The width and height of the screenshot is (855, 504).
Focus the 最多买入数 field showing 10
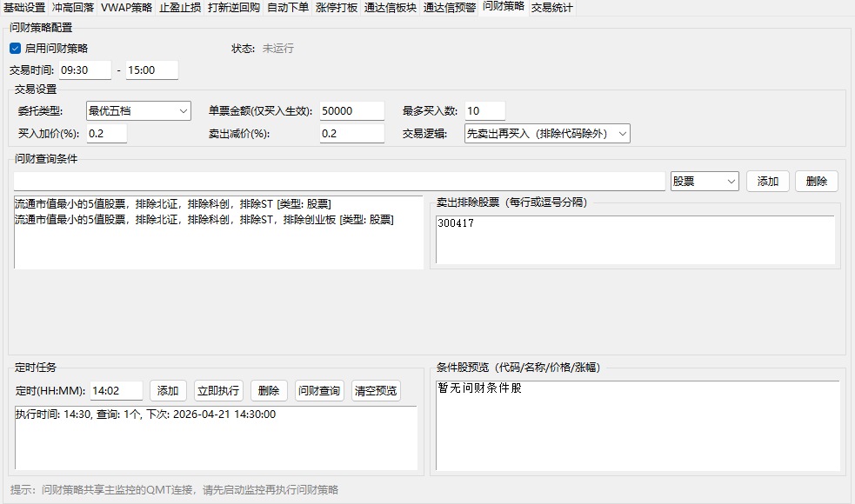tap(485, 111)
